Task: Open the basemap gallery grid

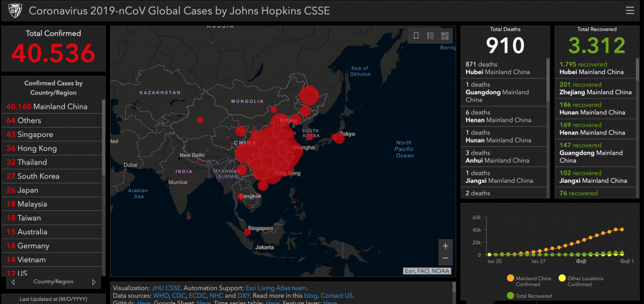Action: (x=445, y=36)
